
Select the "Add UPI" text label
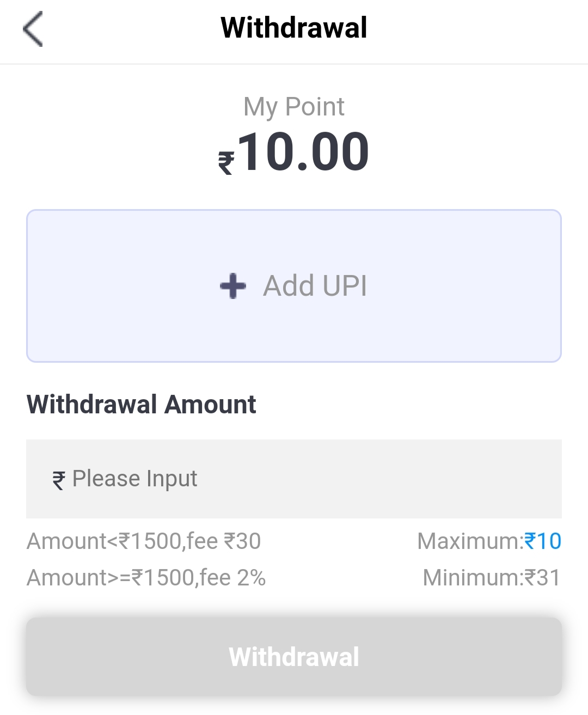click(x=315, y=286)
